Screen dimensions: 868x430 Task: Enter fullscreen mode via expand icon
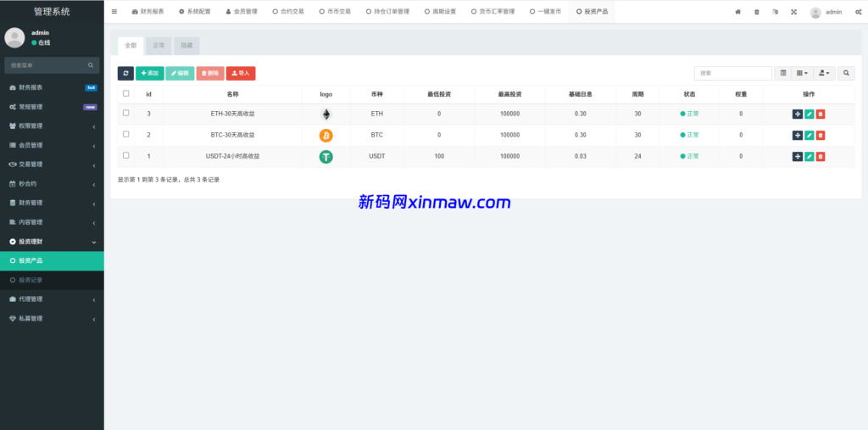pyautogui.click(x=793, y=12)
